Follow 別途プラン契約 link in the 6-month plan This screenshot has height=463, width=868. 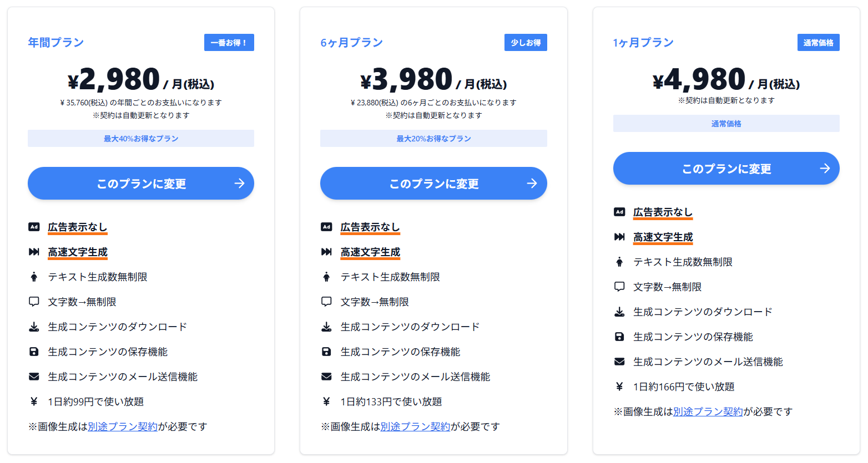[x=415, y=426]
